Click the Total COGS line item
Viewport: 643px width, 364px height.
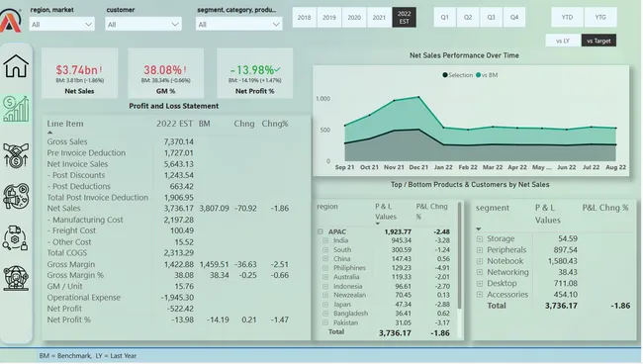(67, 253)
